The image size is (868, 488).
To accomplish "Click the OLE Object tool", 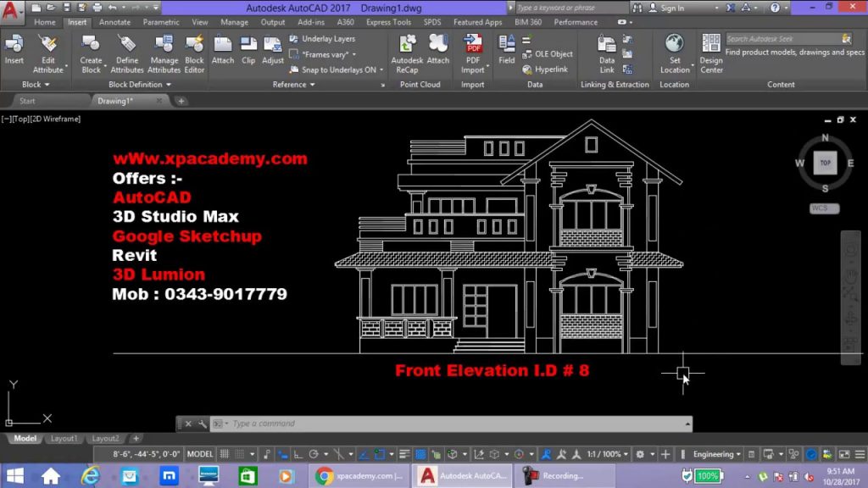I will coord(547,54).
